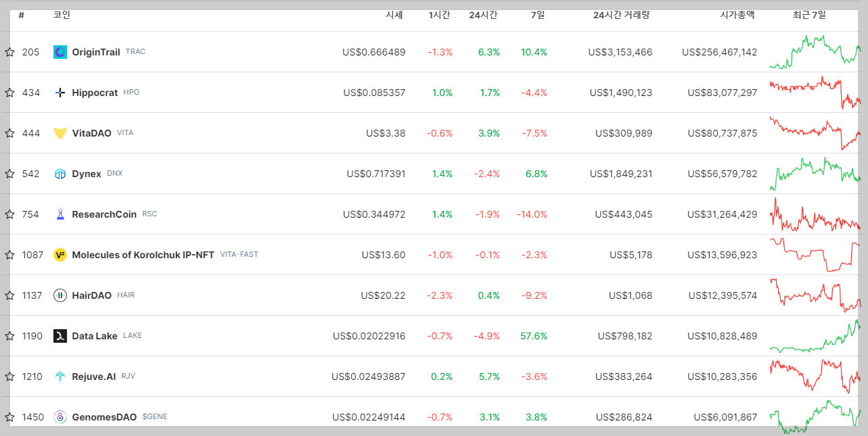The width and height of the screenshot is (868, 436).
Task: Open OriginTrail 7-day sparkline chart
Action: pos(815,52)
